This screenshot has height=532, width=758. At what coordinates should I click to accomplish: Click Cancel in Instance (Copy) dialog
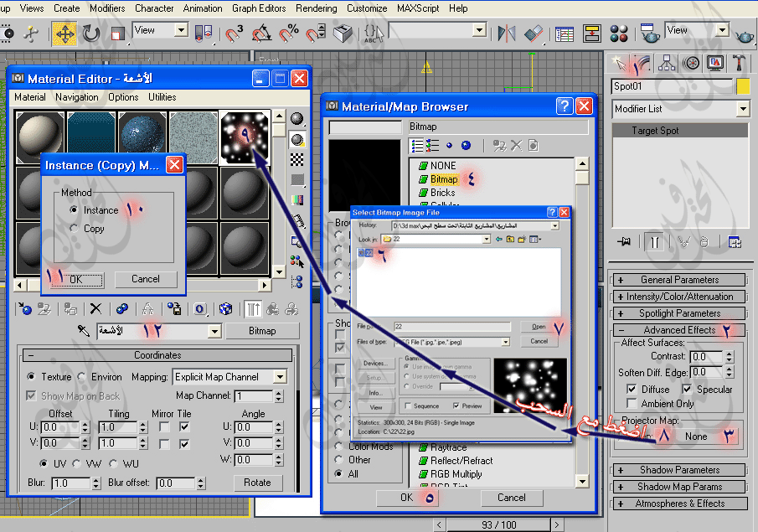pos(146,279)
